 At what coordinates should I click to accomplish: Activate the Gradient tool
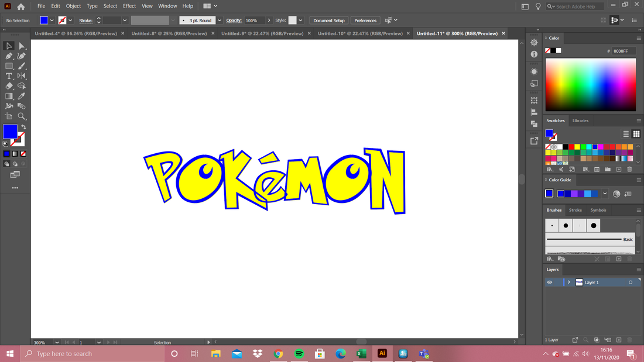coord(9,96)
